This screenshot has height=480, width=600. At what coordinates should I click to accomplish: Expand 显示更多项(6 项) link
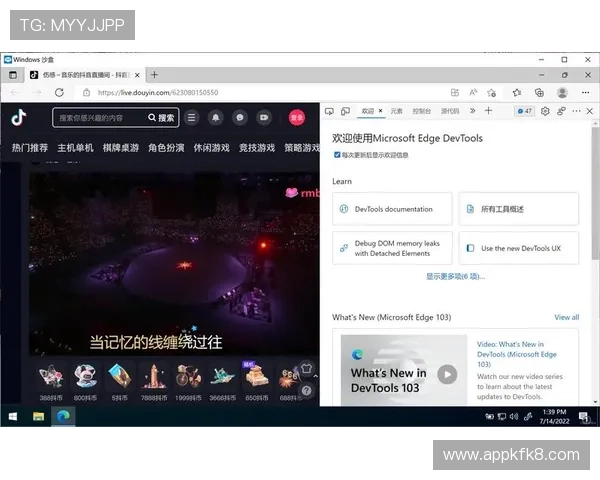(x=455, y=276)
